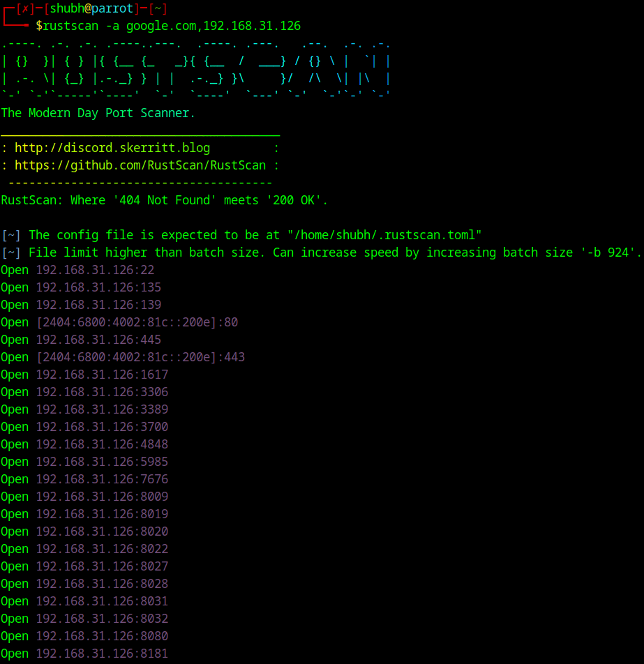This screenshot has height=664, width=644.
Task: Select the open port 445 line
Action: [81, 340]
